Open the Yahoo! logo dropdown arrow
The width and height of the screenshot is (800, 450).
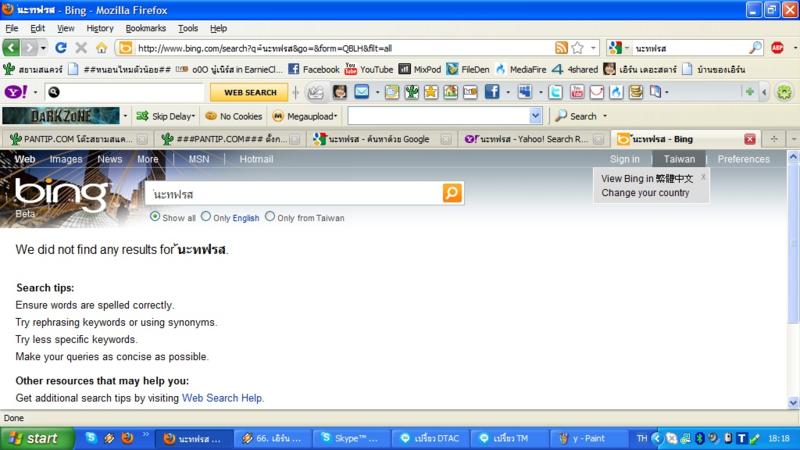35,92
